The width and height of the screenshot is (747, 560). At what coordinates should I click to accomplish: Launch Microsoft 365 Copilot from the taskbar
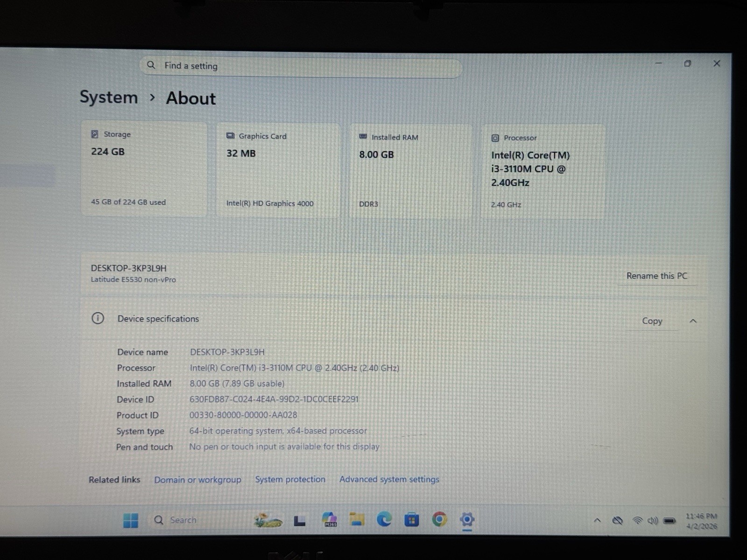(x=330, y=519)
